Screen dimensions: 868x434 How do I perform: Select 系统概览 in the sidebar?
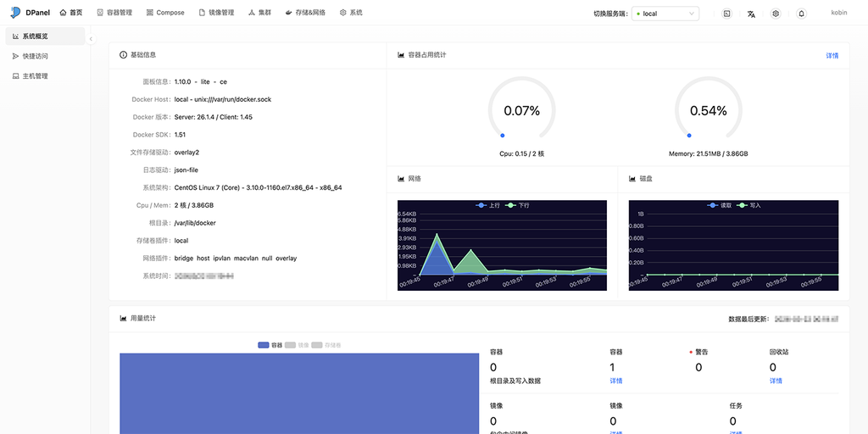(46, 36)
